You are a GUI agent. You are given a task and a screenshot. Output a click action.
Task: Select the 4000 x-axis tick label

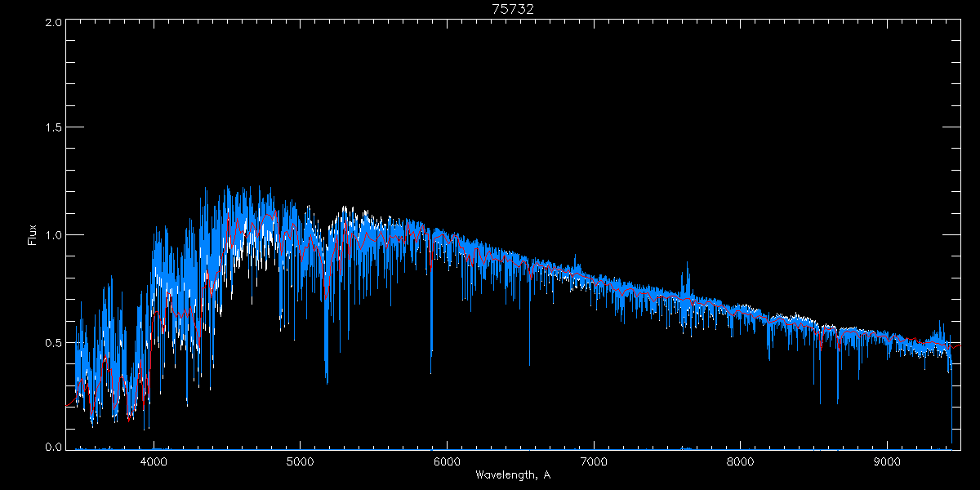[154, 460]
